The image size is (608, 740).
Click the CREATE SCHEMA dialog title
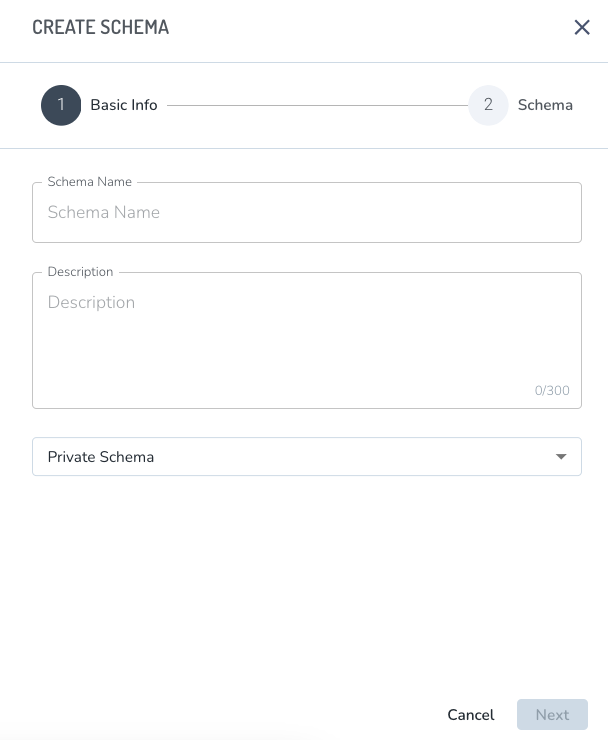pyautogui.click(x=100, y=27)
